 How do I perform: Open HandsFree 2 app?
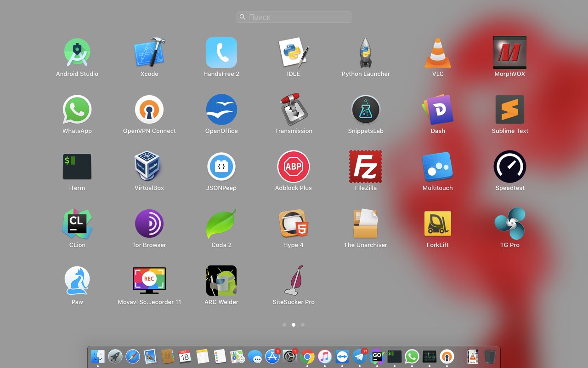coord(221,52)
